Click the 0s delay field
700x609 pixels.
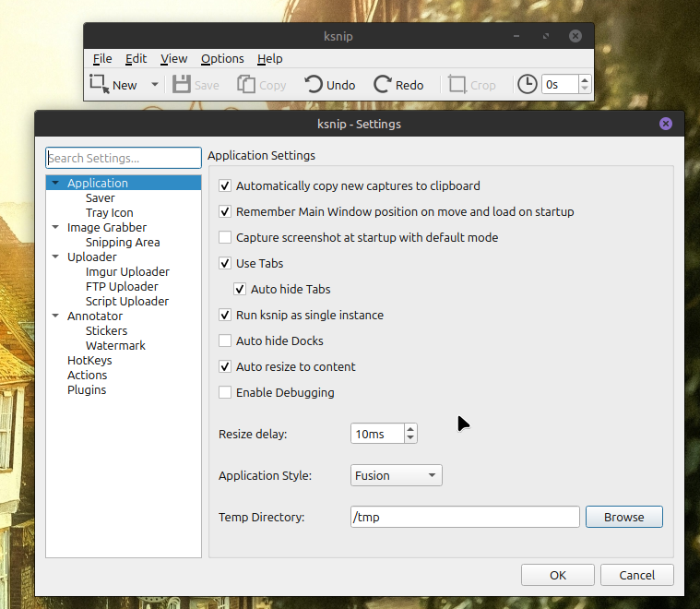pos(560,85)
